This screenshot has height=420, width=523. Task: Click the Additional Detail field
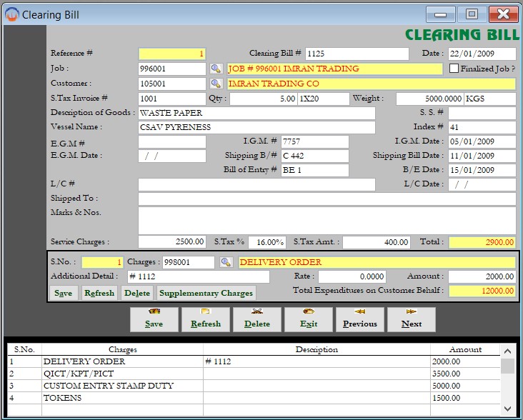tap(199, 276)
